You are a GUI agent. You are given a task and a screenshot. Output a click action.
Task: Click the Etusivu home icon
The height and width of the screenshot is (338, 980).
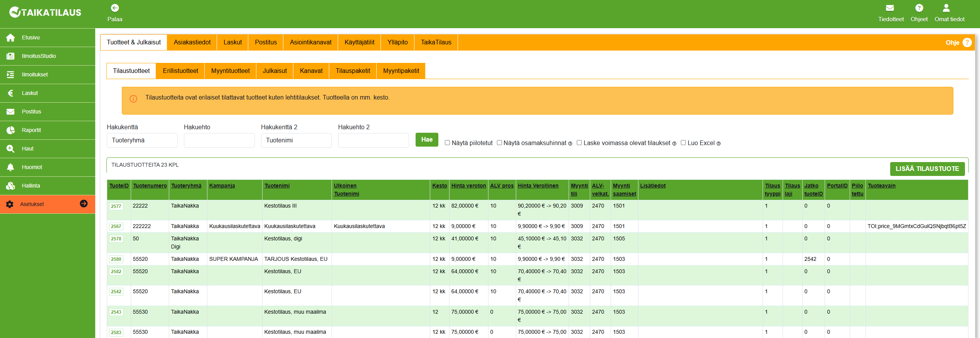[x=10, y=38]
